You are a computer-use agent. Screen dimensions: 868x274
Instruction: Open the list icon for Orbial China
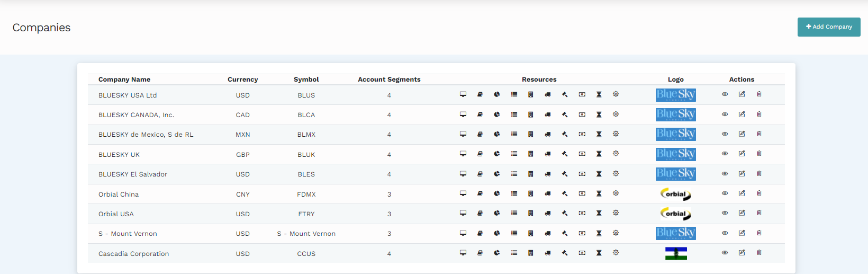[x=514, y=193]
